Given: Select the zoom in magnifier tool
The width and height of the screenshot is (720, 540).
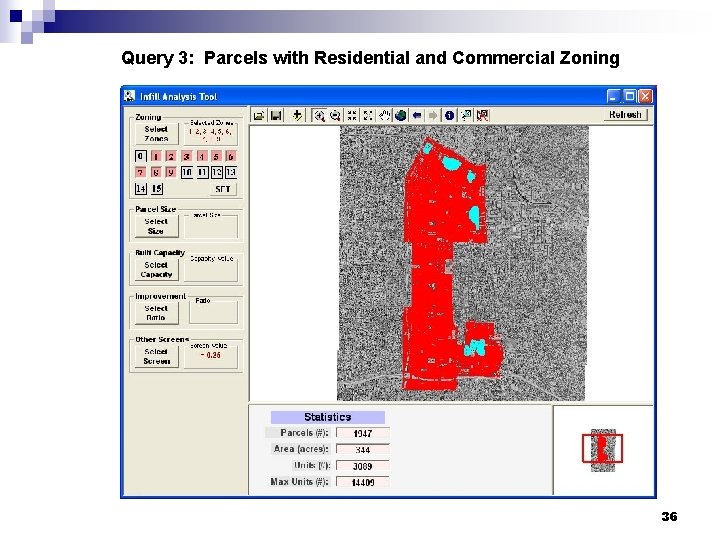Looking at the screenshot, I should 319,115.
